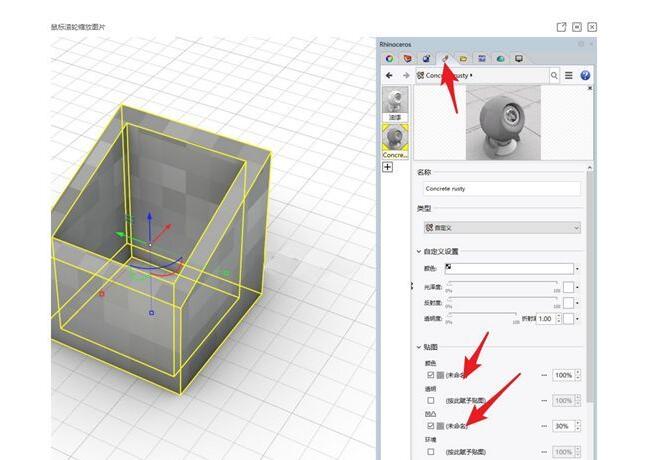648x460 pixels.
Task: Open the color wheel panel tab
Action: click(389, 59)
